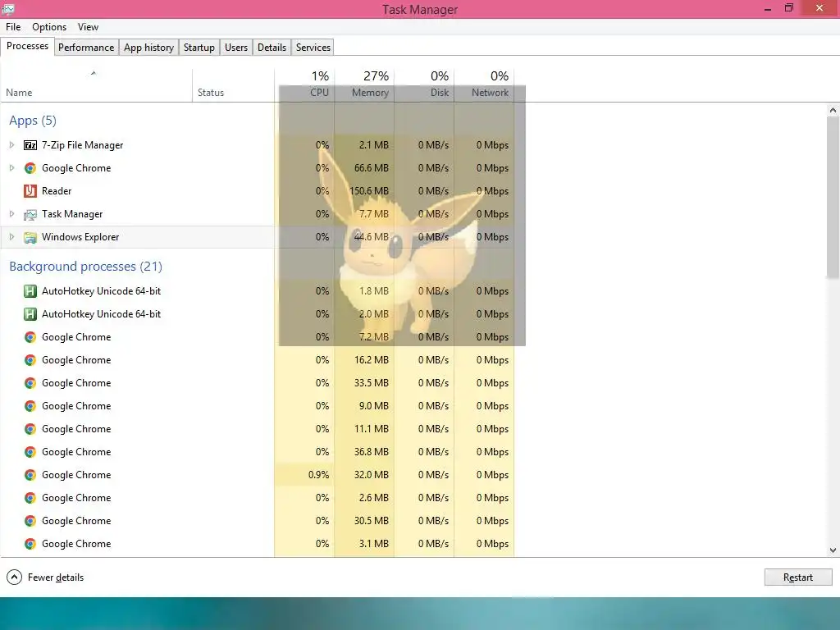840x630 pixels.
Task: Click sort arrow above the Name column
Action: coord(94,73)
